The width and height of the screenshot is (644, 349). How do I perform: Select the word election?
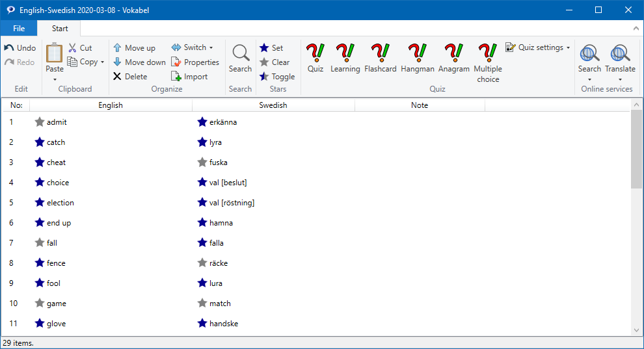60,203
